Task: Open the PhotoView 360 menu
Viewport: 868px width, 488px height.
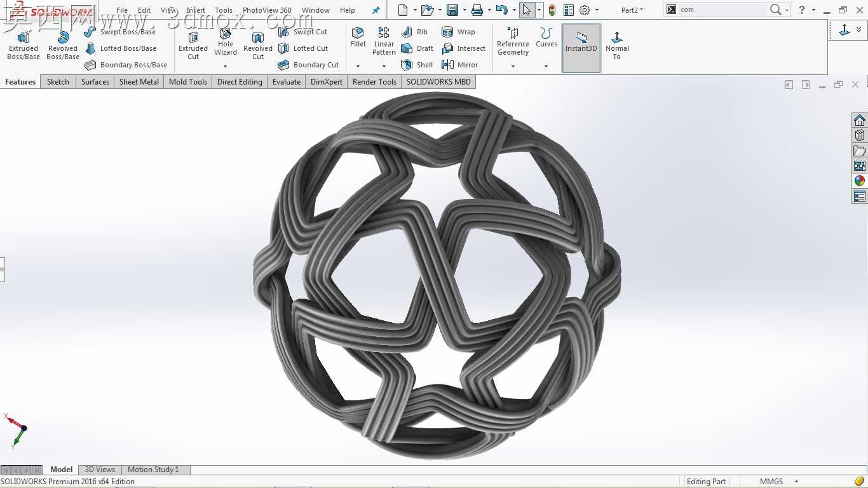Action: [x=267, y=10]
